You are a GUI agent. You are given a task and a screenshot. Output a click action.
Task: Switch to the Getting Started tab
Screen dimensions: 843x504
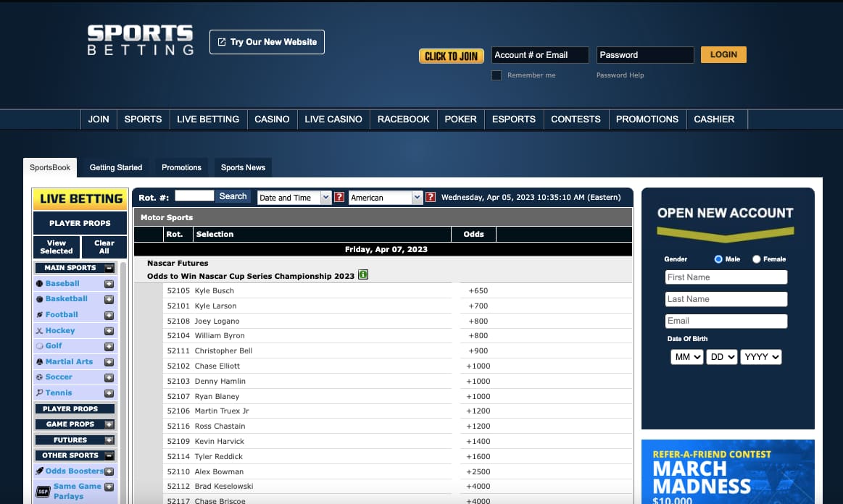[116, 168]
